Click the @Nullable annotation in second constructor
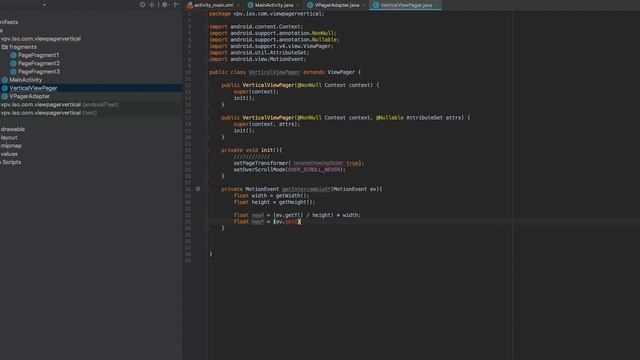The width and height of the screenshot is (640, 360). click(x=389, y=118)
